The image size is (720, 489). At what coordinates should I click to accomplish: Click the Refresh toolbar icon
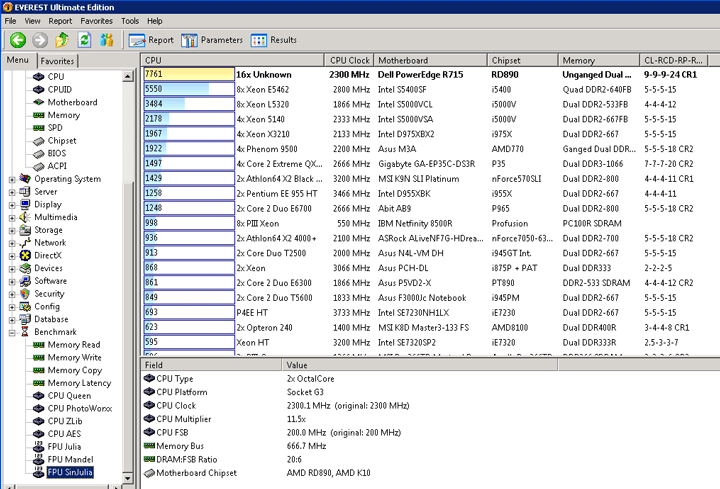(x=84, y=40)
